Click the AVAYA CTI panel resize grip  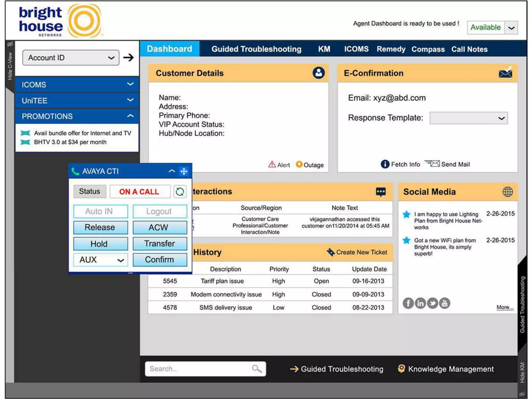click(x=130, y=273)
